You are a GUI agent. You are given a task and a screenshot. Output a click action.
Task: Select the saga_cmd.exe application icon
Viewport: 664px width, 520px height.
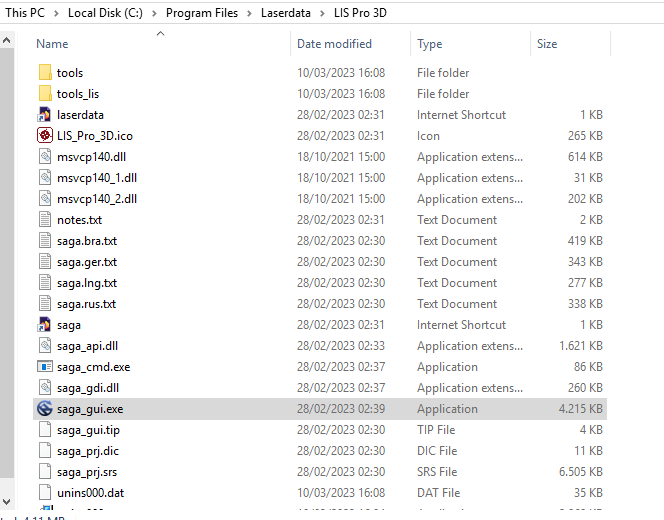tap(44, 367)
